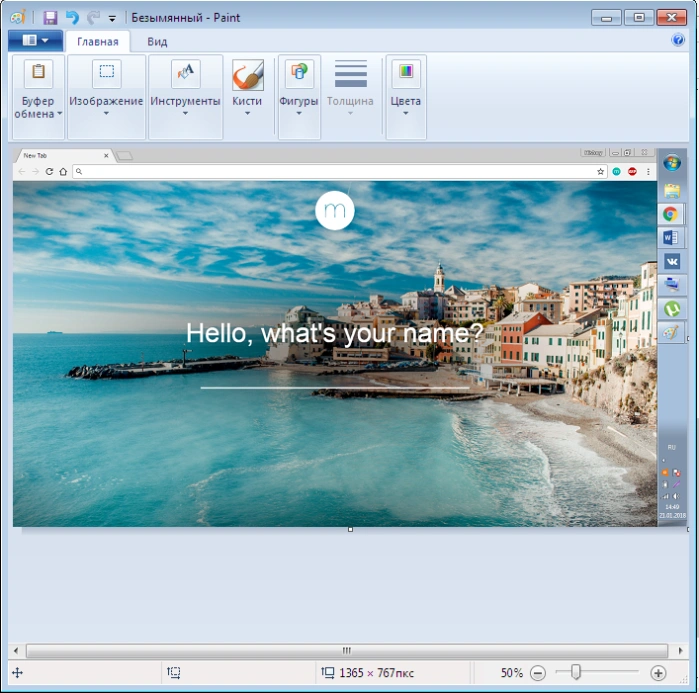The height and width of the screenshot is (693, 699).
Task: Click the scrollbar left arrow
Action: (16, 651)
